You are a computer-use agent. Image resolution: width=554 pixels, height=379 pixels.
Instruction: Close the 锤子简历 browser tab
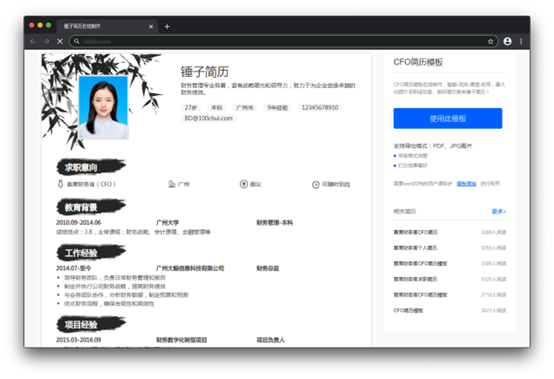(151, 26)
